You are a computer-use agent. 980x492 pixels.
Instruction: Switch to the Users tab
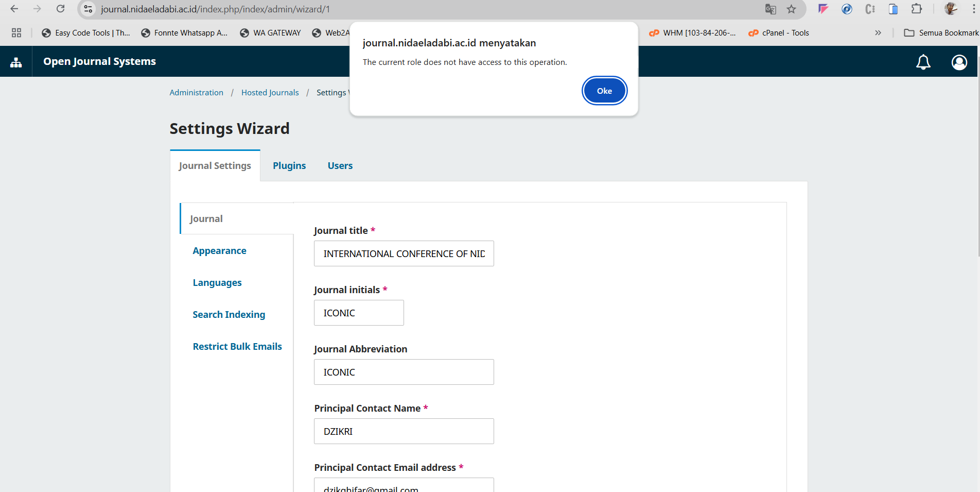[340, 165]
